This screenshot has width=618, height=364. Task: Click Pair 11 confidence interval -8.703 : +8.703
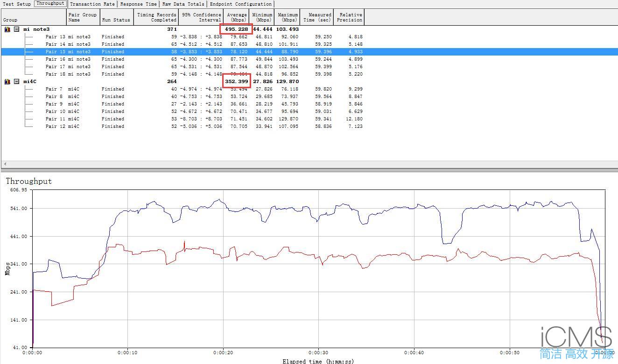point(201,119)
